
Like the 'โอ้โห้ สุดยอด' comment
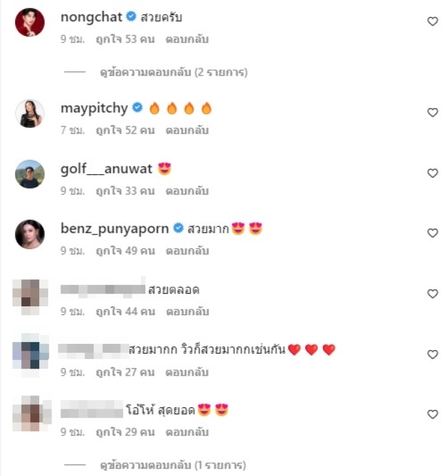[x=432, y=414]
